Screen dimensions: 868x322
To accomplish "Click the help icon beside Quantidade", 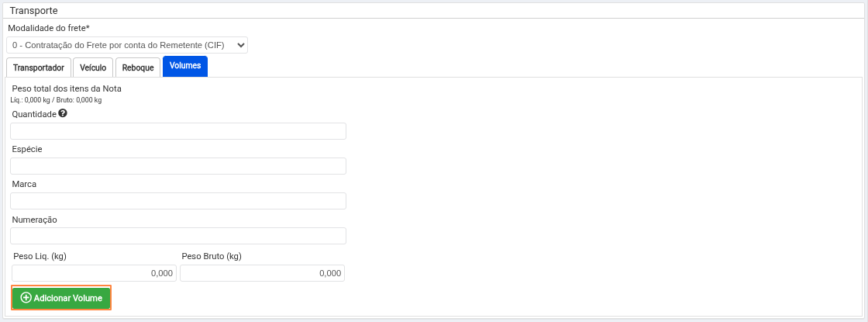I will [63, 113].
